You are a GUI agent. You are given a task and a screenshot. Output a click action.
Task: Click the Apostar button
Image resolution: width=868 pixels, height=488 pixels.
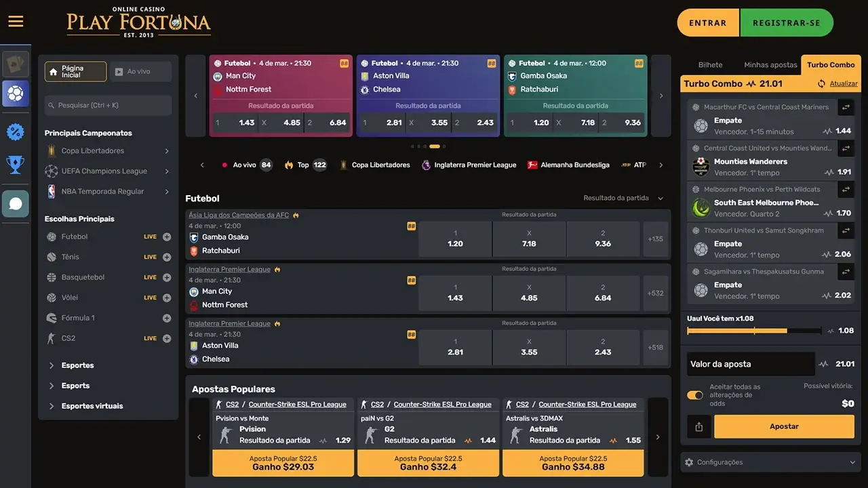tap(784, 426)
